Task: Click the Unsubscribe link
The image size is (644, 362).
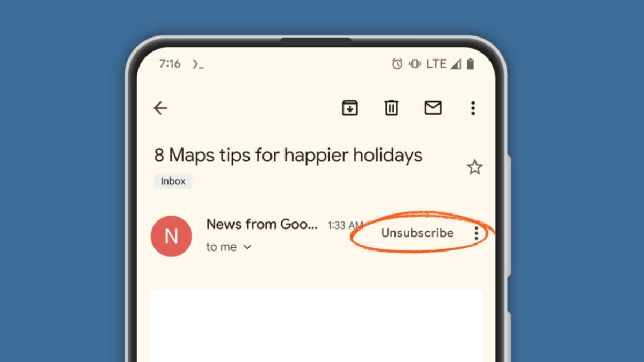Action: (417, 233)
